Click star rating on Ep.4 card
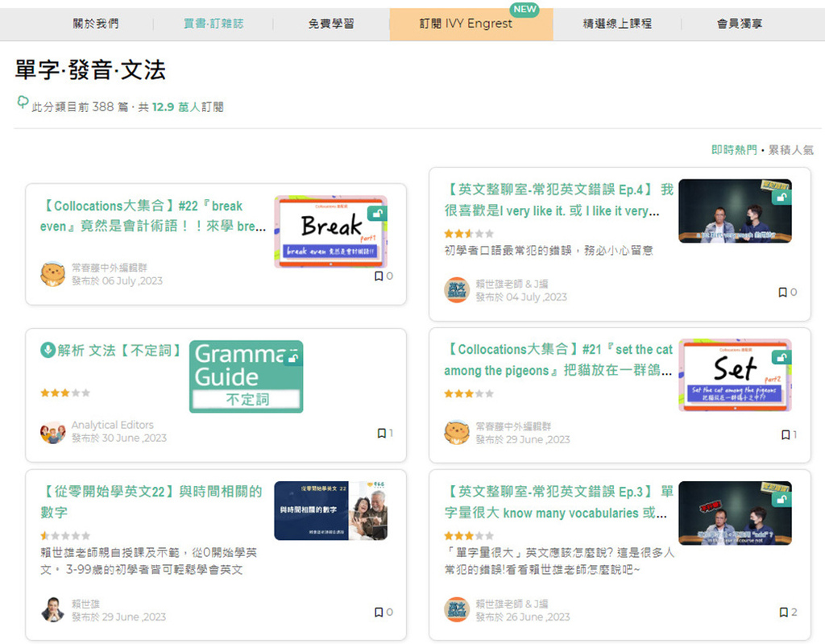 469,233
